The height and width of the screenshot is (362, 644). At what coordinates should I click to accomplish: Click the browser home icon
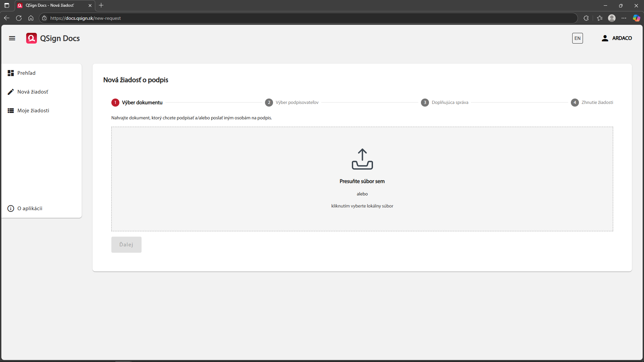(31, 18)
